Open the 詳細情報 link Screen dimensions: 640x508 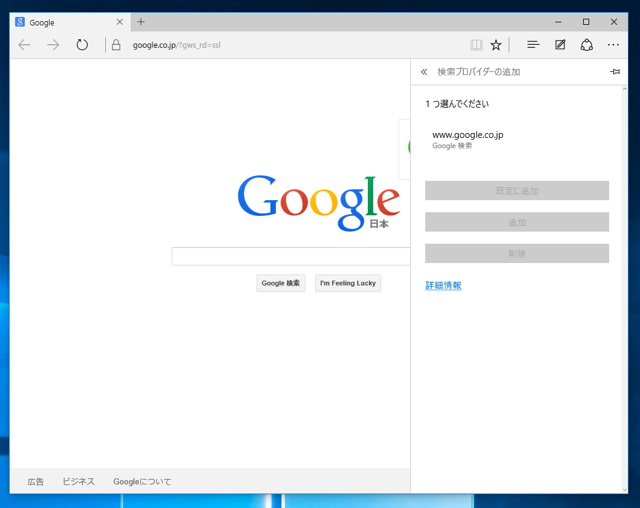click(x=443, y=285)
